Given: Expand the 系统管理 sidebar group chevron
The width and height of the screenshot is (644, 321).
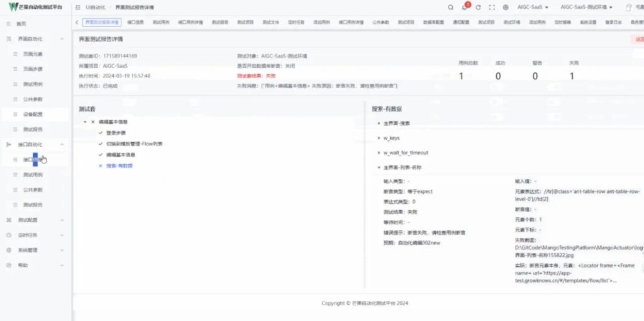Looking at the screenshot, I should tap(62, 250).
